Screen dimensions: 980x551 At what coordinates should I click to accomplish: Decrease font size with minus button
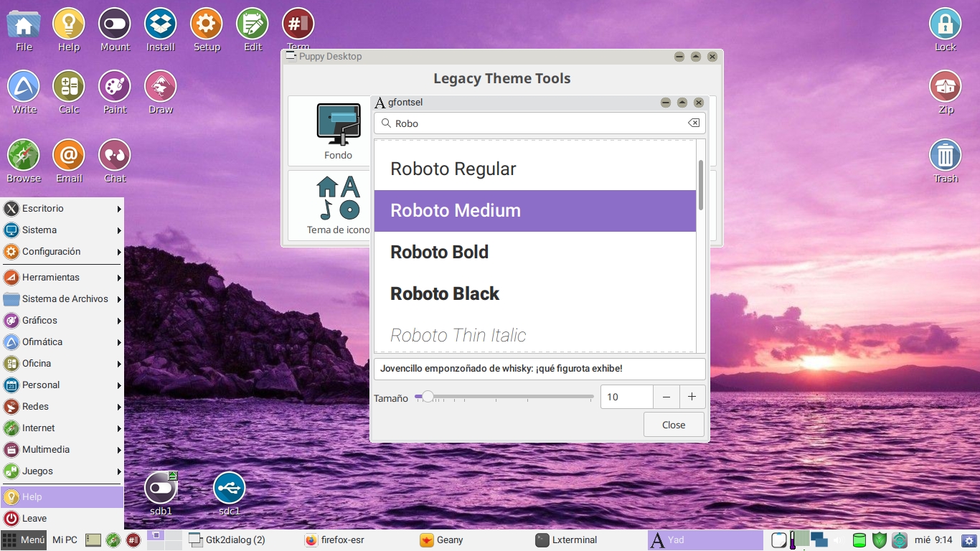[666, 397]
